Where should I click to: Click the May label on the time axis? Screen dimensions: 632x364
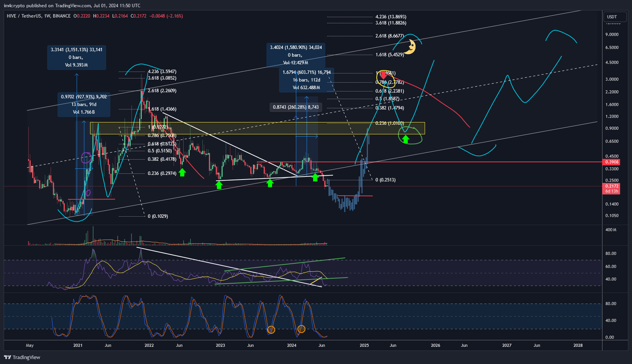tap(30, 346)
